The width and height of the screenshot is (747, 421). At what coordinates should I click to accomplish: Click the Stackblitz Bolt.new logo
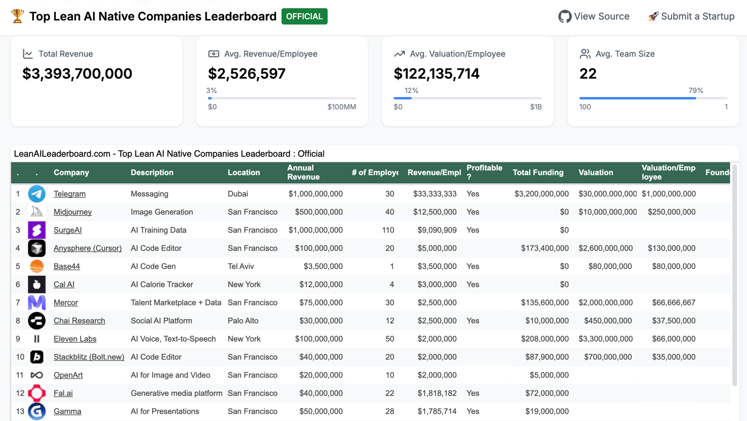coord(37,357)
